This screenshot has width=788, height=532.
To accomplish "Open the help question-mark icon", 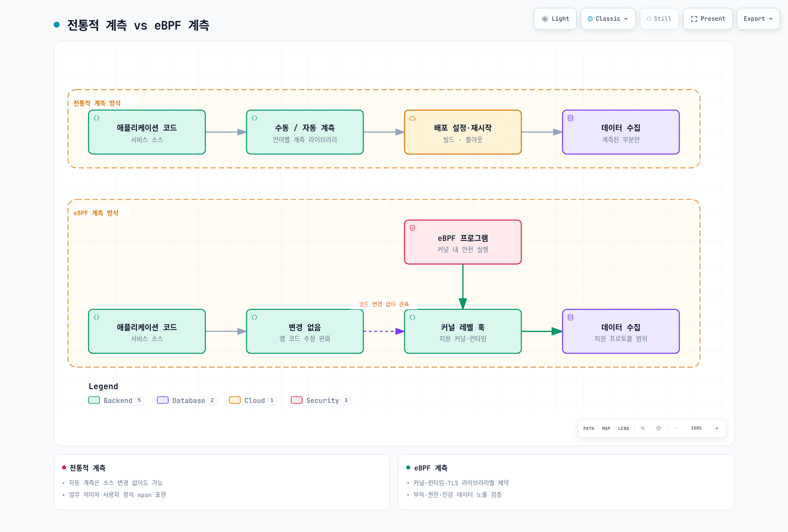I will click(x=658, y=429).
